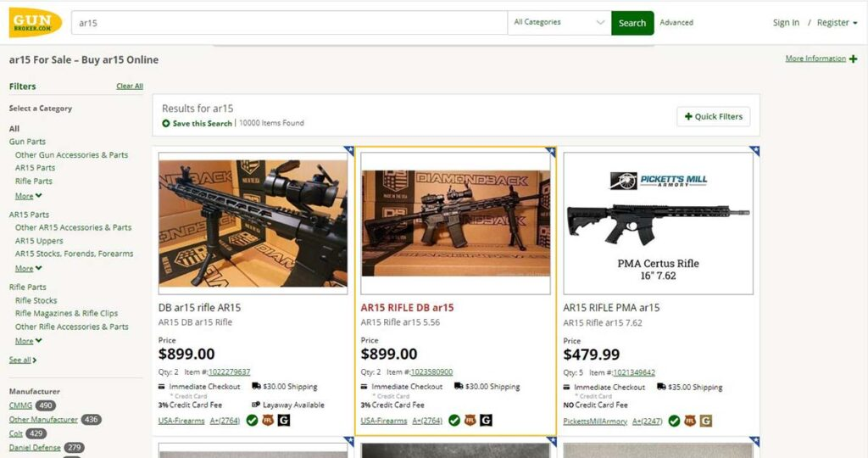Choose Other Rifle Accessories & Parts
The image size is (868, 458).
pos(71,327)
